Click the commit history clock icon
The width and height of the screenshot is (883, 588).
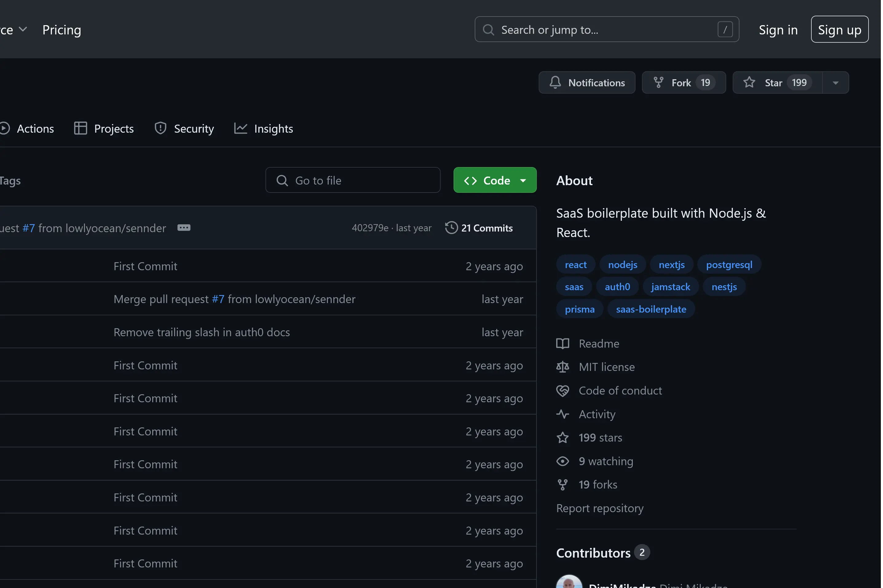point(451,228)
